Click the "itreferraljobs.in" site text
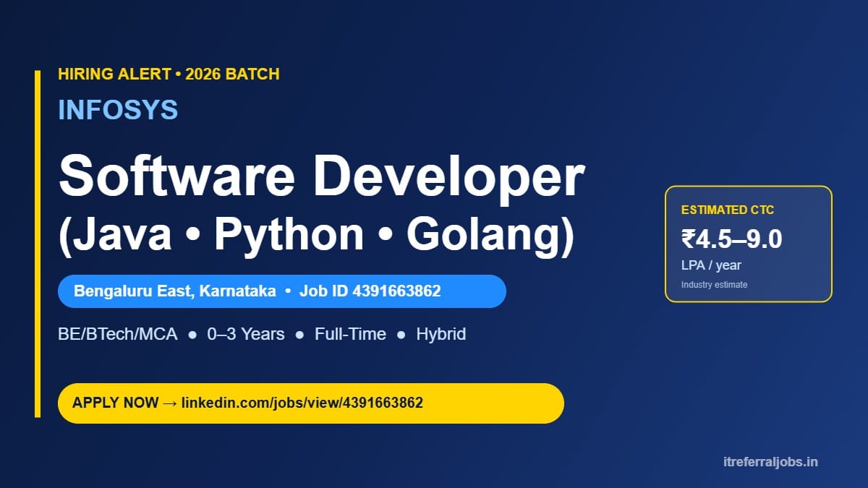The height and width of the screenshot is (488, 868). click(770, 462)
